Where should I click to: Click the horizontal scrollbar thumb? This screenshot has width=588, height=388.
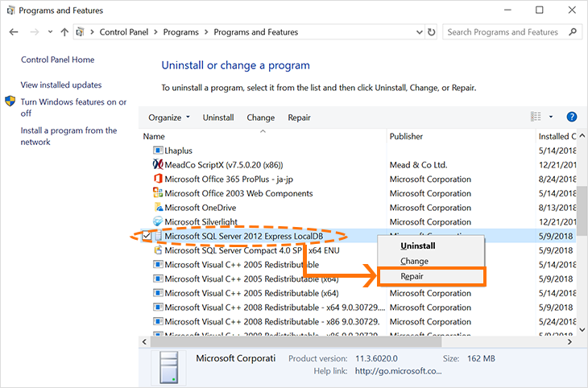pyautogui.click(x=296, y=341)
